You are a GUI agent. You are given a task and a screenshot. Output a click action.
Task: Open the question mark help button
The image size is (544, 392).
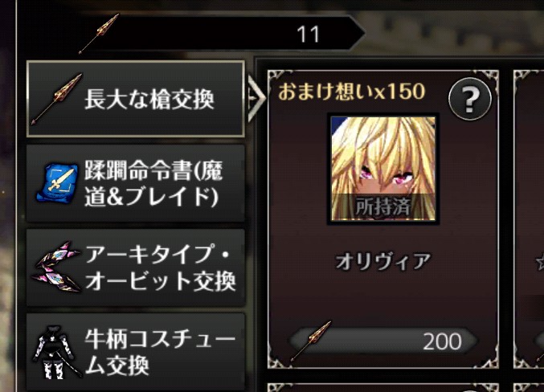[x=469, y=100]
